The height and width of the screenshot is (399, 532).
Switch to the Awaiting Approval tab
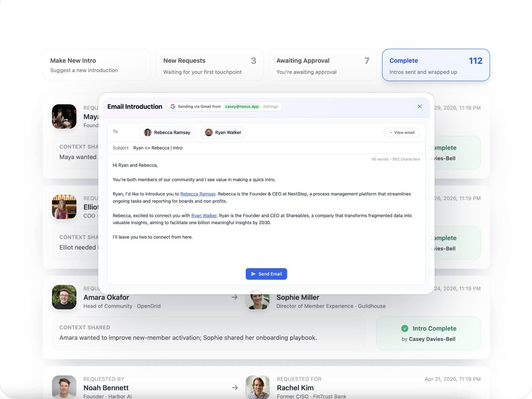click(323, 65)
